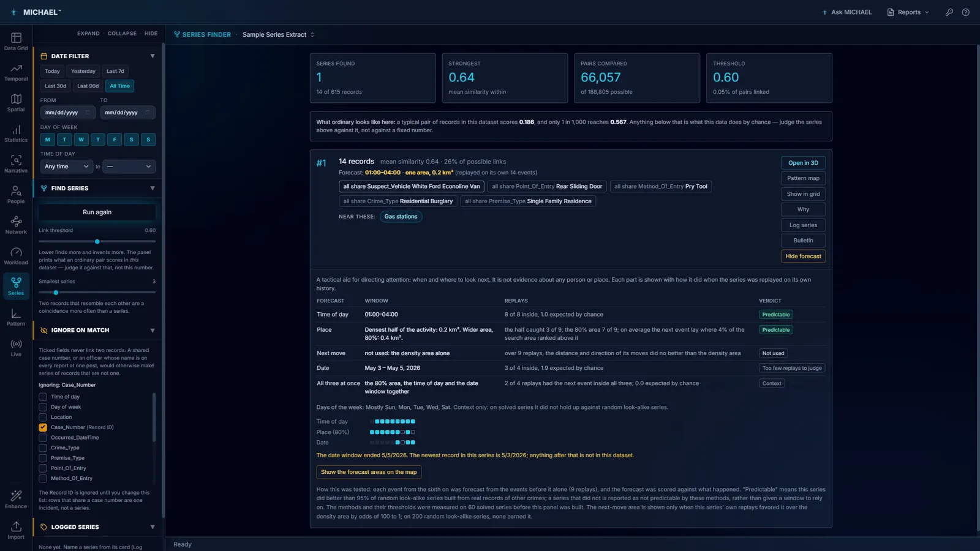Open the Spatial map icon

click(x=16, y=102)
